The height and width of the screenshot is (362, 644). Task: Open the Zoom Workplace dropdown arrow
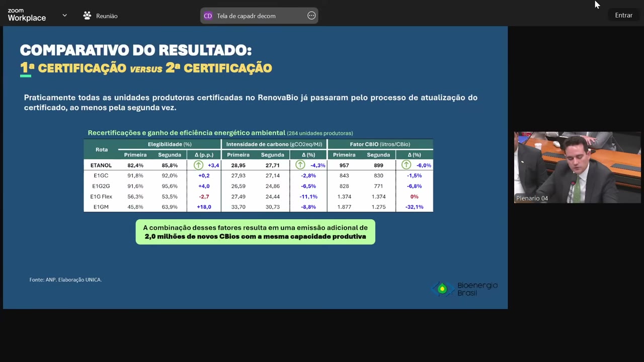pos(64,16)
